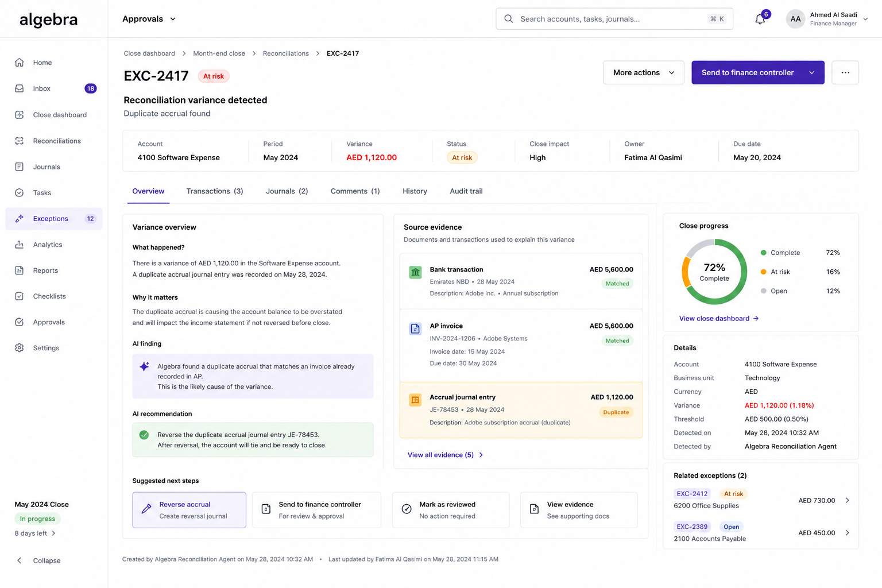
Task: Click the search magnifier icon
Action: (x=509, y=19)
